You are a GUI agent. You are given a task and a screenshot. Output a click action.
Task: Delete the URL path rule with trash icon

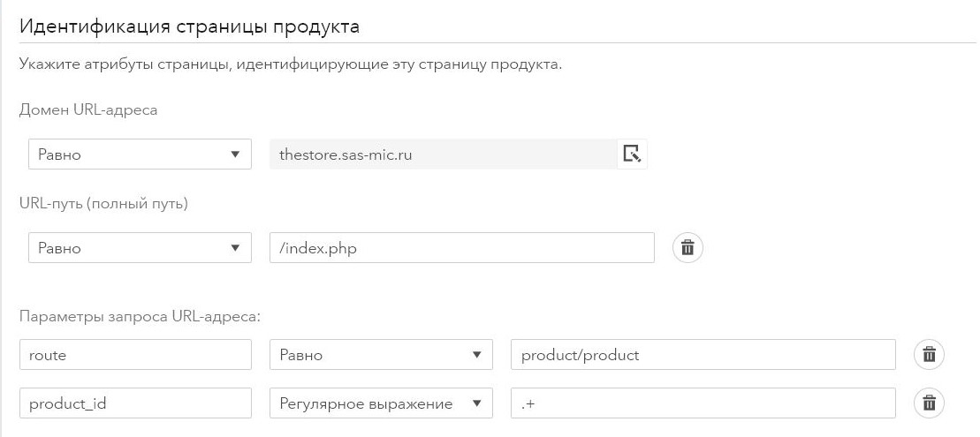pos(688,248)
